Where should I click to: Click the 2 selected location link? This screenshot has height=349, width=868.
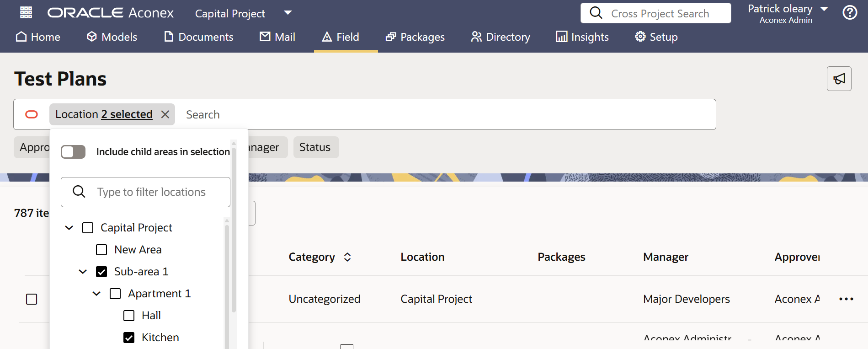[127, 114]
